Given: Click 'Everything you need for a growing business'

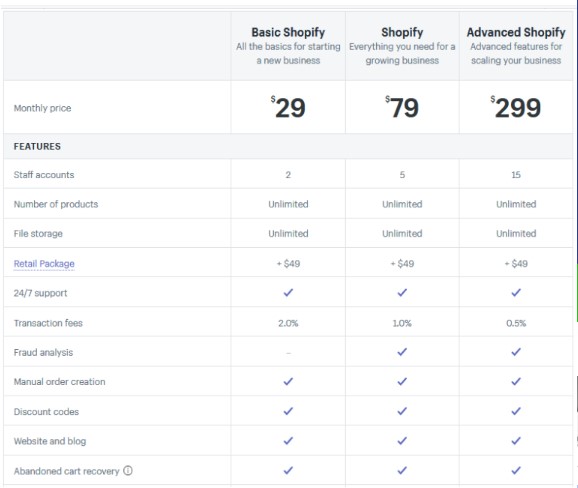Looking at the screenshot, I should (x=402, y=53).
